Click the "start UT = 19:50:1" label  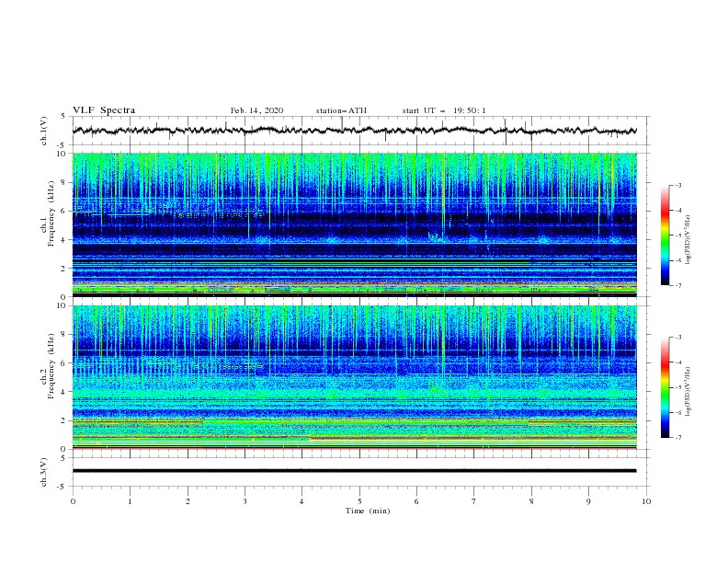click(444, 110)
